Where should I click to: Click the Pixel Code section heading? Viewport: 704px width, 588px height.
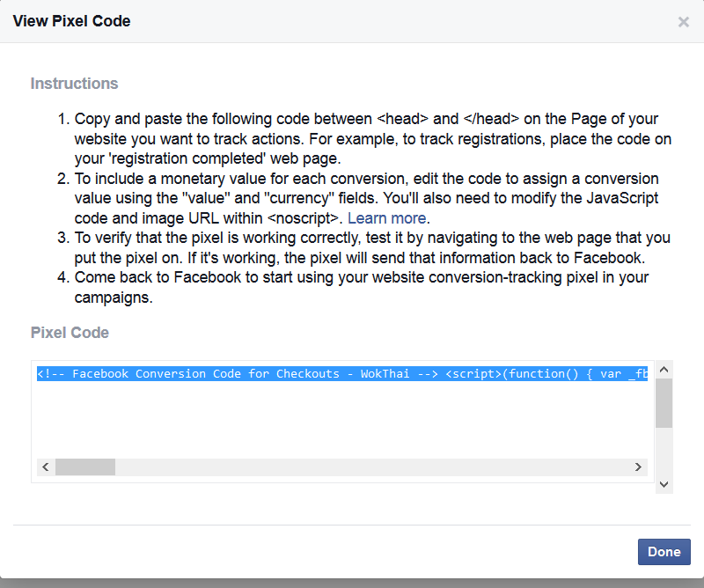tap(70, 333)
